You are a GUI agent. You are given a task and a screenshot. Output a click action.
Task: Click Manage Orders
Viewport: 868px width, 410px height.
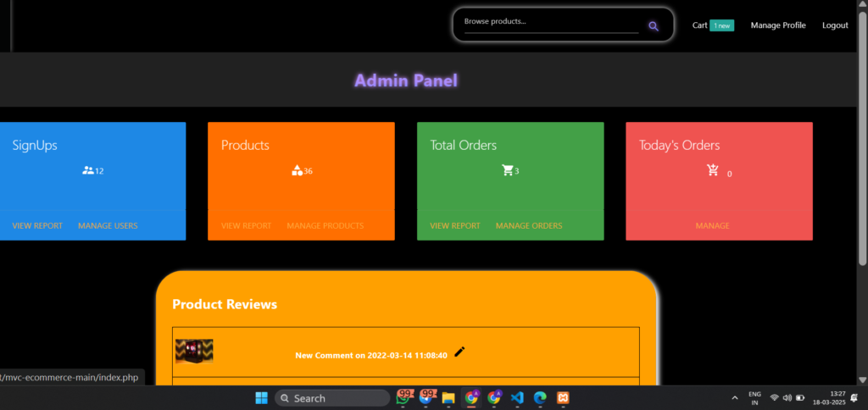529,225
